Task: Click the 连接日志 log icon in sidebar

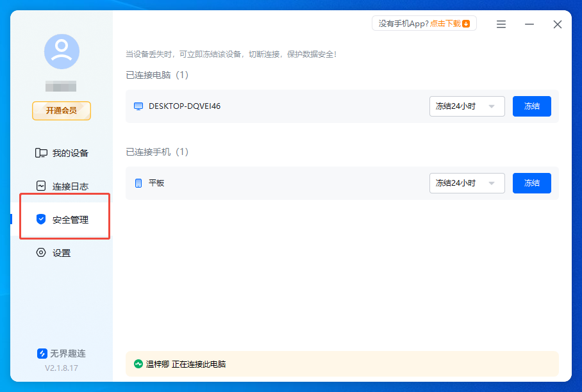Action: (x=41, y=186)
